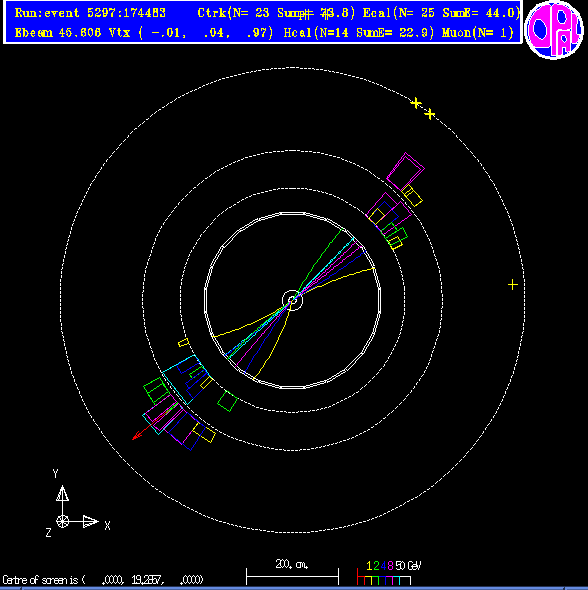Click the upper yellow muon hit cross

pyautogui.click(x=416, y=103)
